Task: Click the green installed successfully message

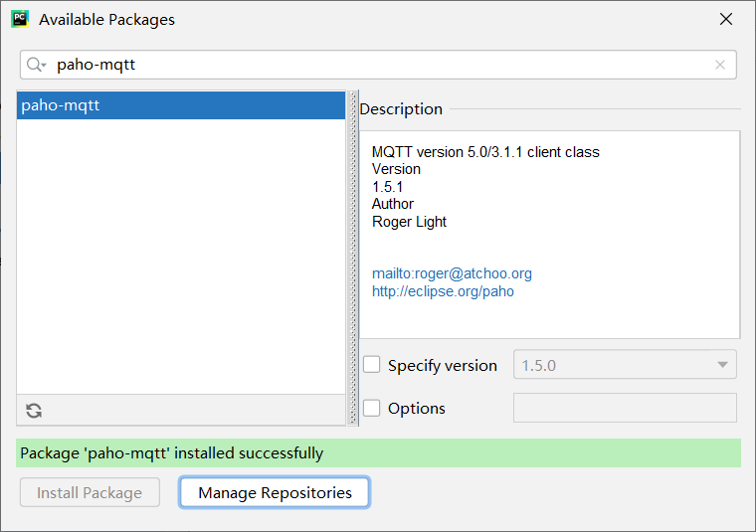Action: point(378,453)
